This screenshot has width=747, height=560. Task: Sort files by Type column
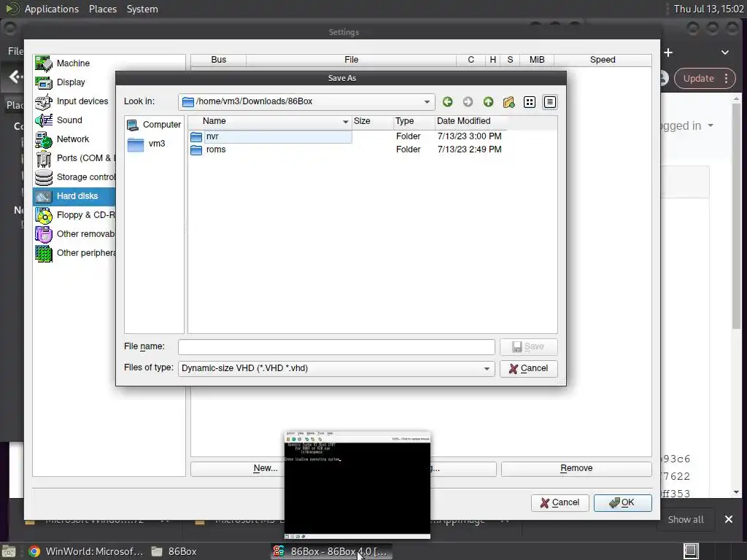[x=414, y=122]
